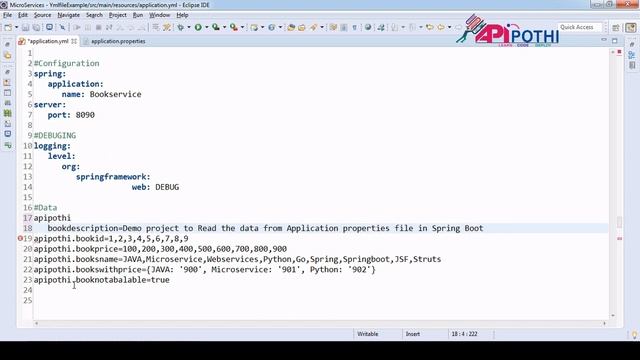Click the Save All toolbar icon
640x360 pixels.
[36, 27]
